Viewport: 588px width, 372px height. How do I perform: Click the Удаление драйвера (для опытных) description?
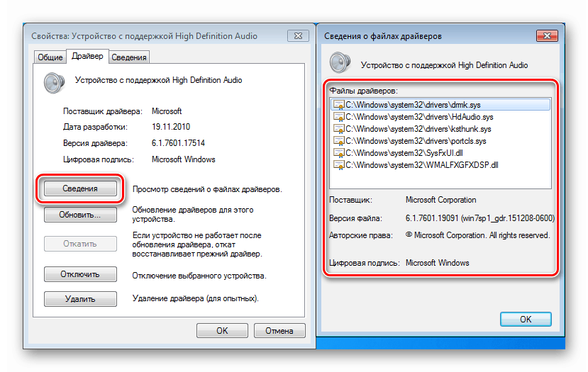pyautogui.click(x=195, y=298)
